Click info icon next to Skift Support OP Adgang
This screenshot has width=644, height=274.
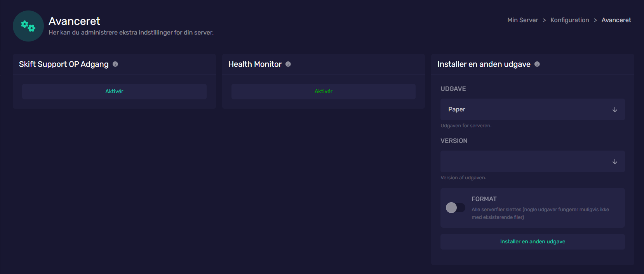[x=115, y=64]
